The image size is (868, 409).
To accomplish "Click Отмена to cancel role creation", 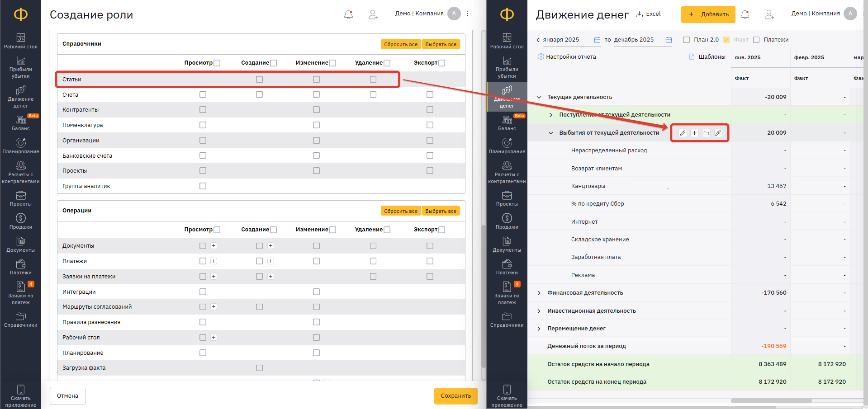I will pyautogui.click(x=67, y=396).
